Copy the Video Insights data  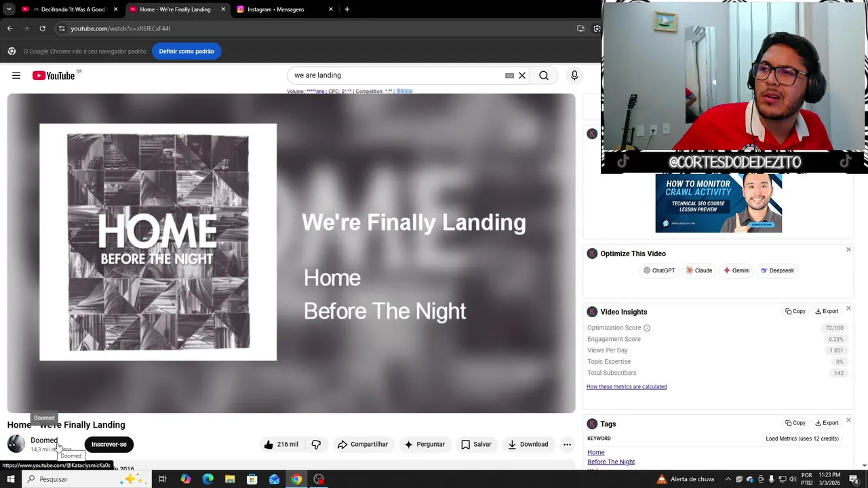[x=795, y=312]
